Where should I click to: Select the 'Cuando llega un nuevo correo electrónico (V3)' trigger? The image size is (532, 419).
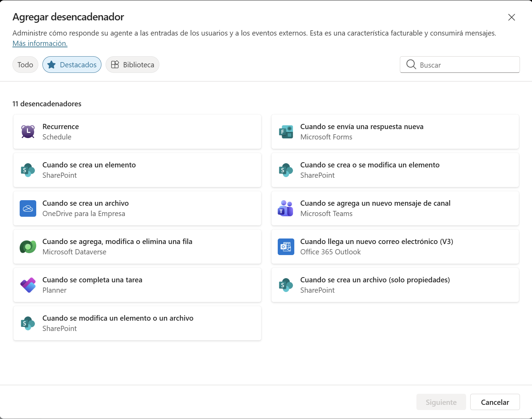pyautogui.click(x=395, y=246)
